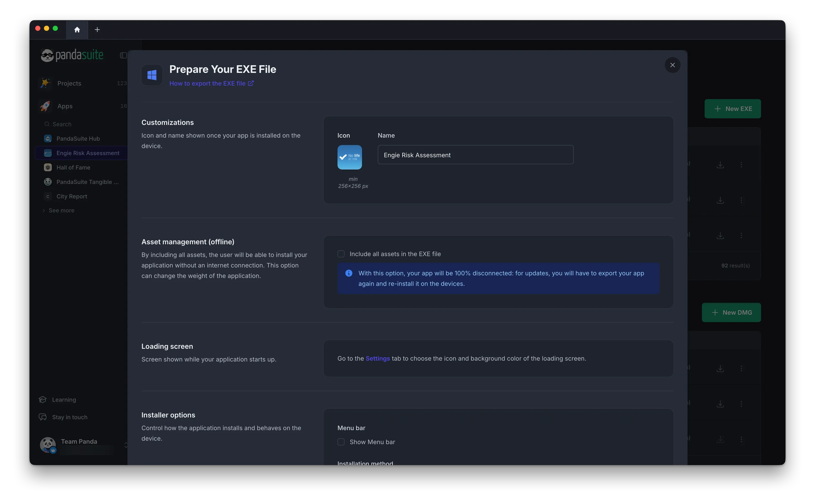Click the New EXE button

[732, 109]
